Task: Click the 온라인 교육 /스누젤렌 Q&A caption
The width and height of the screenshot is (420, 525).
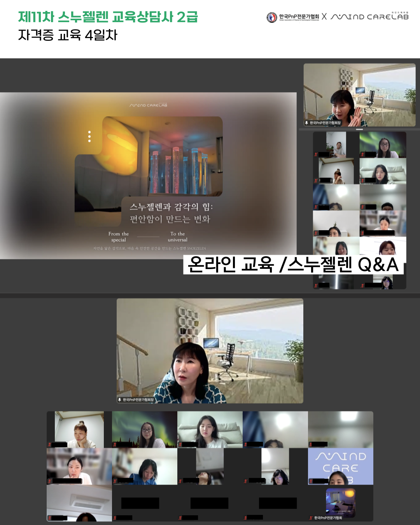Action: [x=293, y=264]
